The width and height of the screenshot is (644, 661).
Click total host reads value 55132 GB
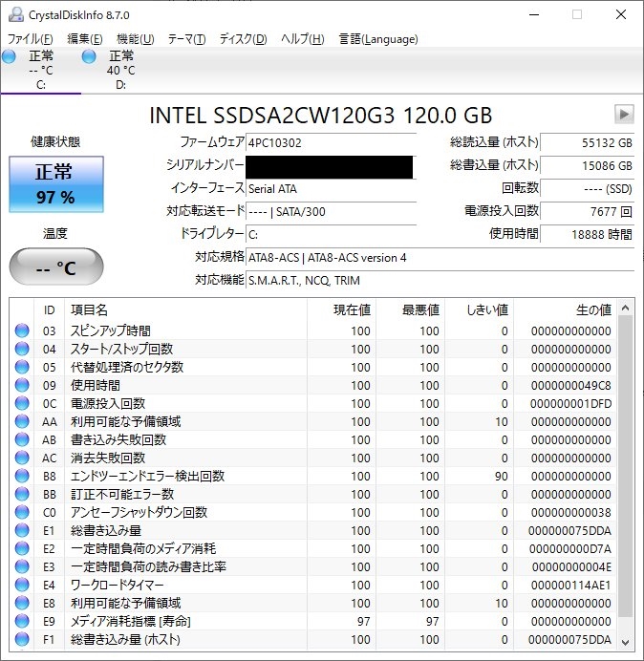coord(587,142)
